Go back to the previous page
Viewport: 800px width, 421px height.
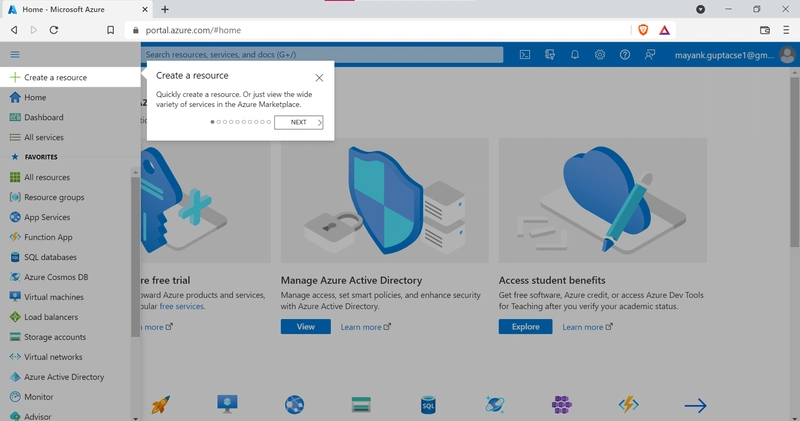(x=14, y=30)
